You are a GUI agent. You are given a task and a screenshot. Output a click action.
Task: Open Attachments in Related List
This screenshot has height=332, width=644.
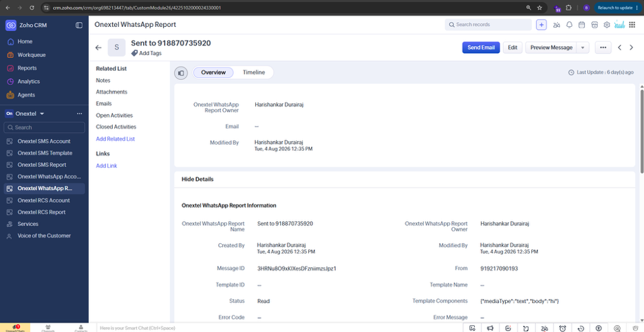pyautogui.click(x=111, y=92)
